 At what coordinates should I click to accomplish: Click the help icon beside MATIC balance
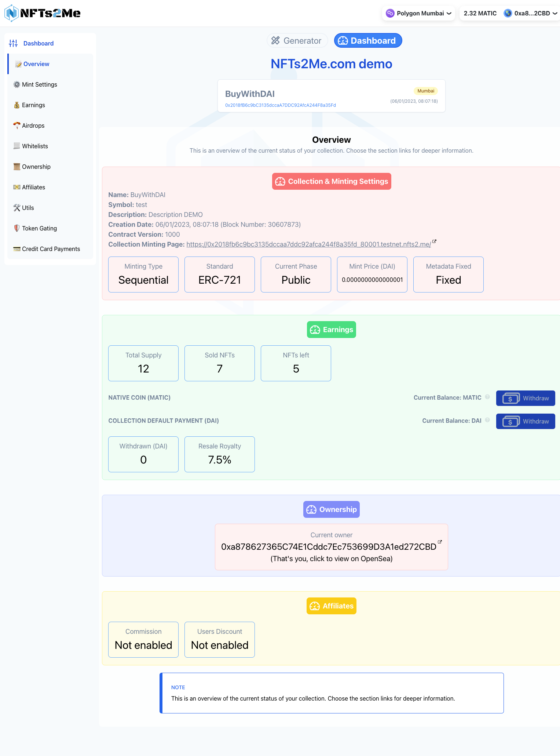(x=487, y=397)
